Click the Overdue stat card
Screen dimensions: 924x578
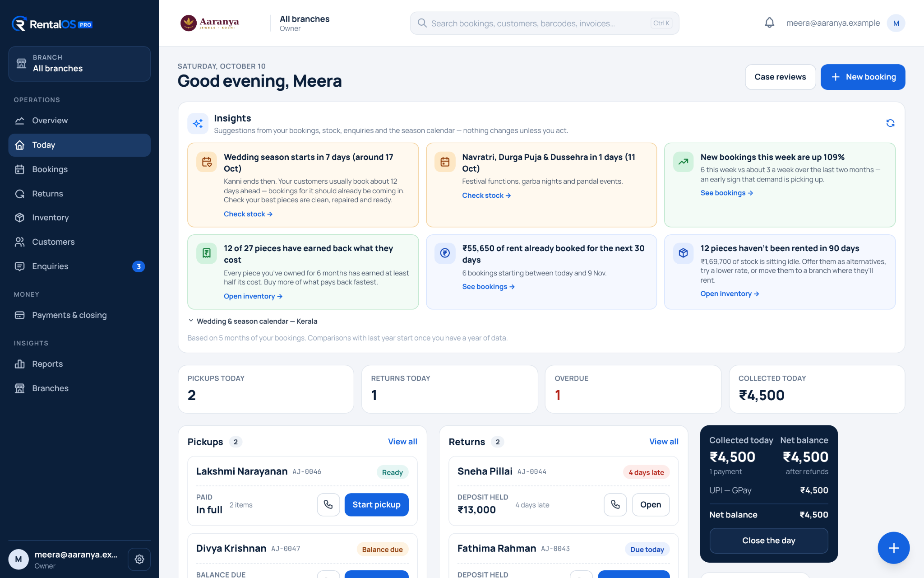[633, 389]
